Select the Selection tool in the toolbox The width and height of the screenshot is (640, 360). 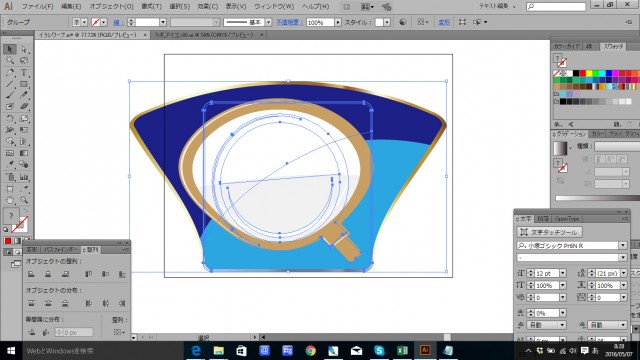(x=10, y=49)
